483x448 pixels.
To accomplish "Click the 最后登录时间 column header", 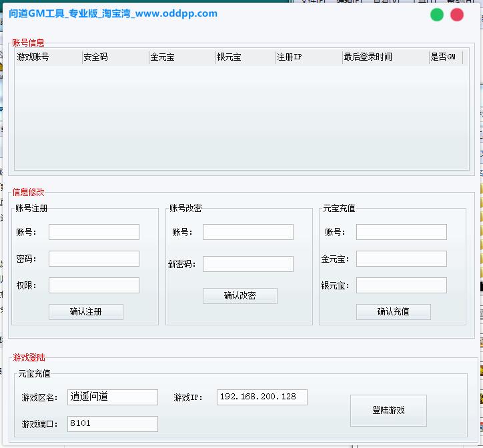I will (x=385, y=57).
